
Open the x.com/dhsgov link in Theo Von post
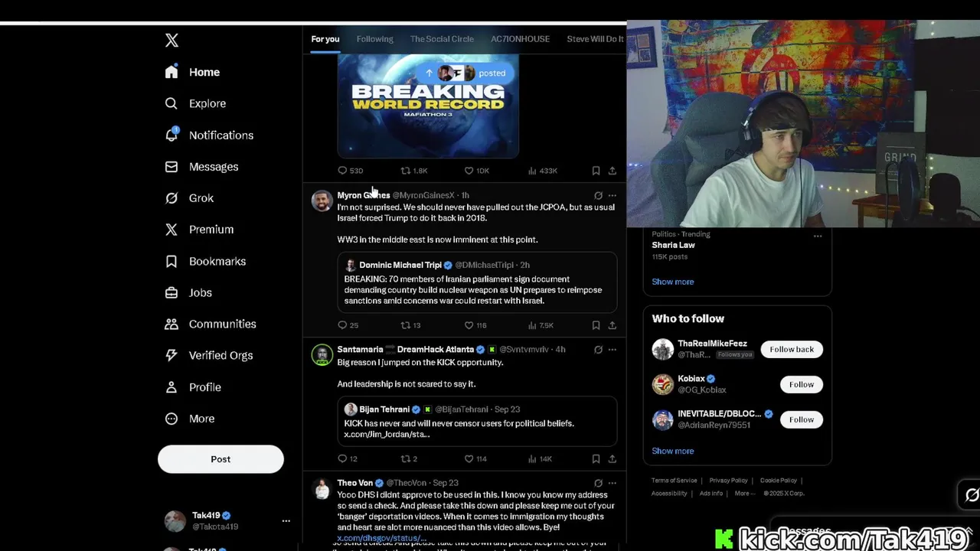381,538
